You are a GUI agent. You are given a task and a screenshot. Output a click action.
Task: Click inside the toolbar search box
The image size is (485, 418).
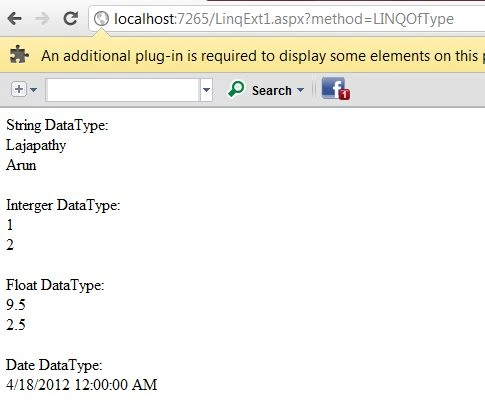click(x=123, y=90)
